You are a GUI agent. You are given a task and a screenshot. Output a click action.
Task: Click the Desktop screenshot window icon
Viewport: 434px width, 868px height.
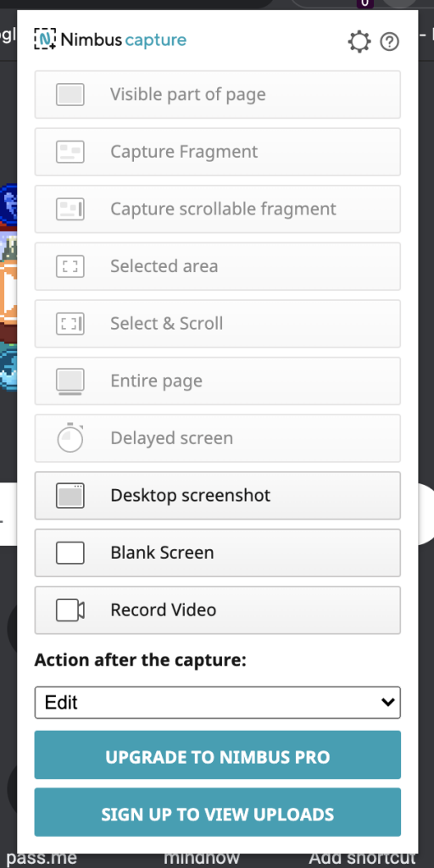click(70, 495)
